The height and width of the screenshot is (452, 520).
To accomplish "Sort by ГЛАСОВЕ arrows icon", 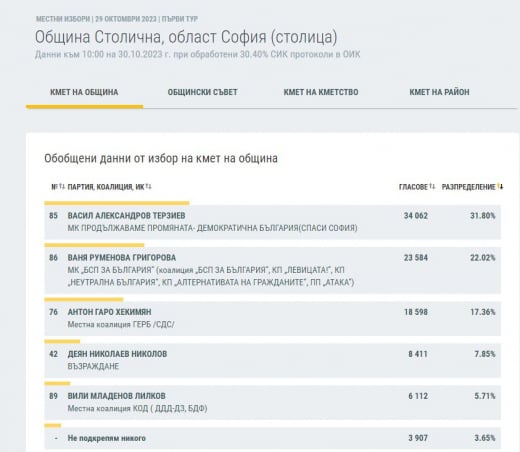I will [x=432, y=187].
